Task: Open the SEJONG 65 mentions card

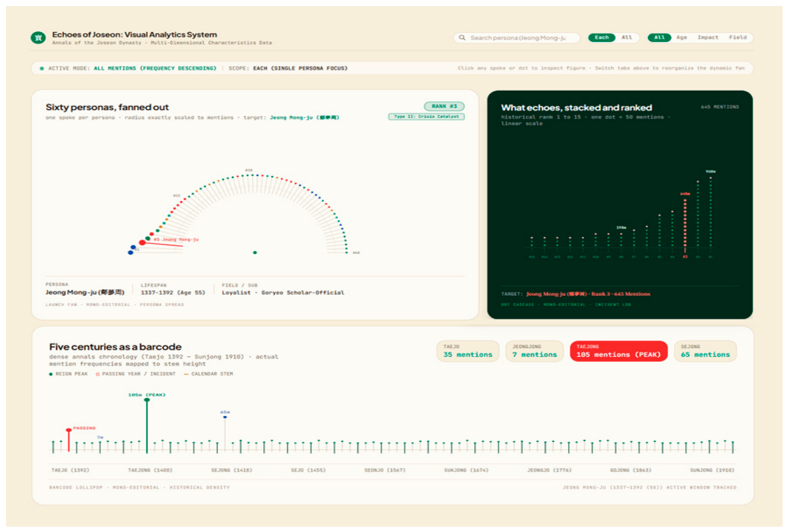Action: pos(705,351)
